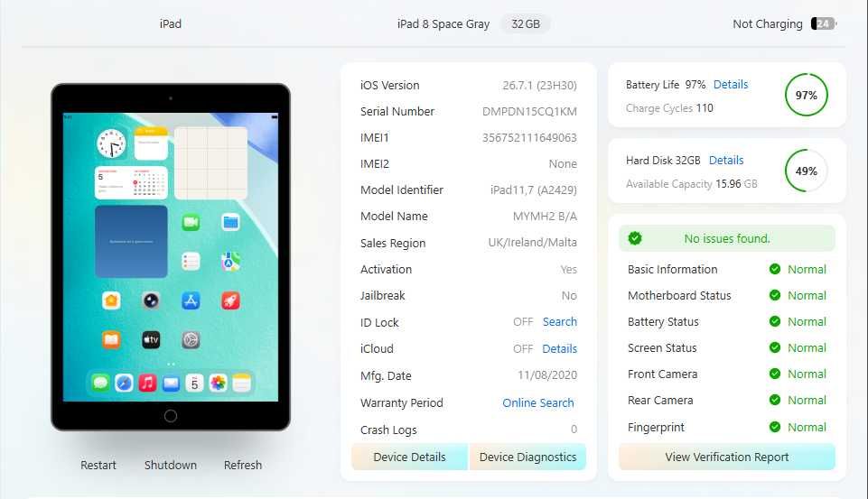Open Hard Disk Details link
Image resolution: width=868 pixels, height=499 pixels.
[726, 161]
